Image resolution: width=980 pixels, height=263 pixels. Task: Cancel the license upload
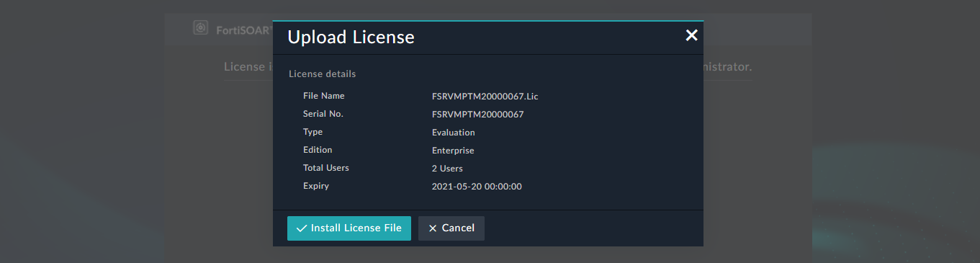click(x=451, y=228)
